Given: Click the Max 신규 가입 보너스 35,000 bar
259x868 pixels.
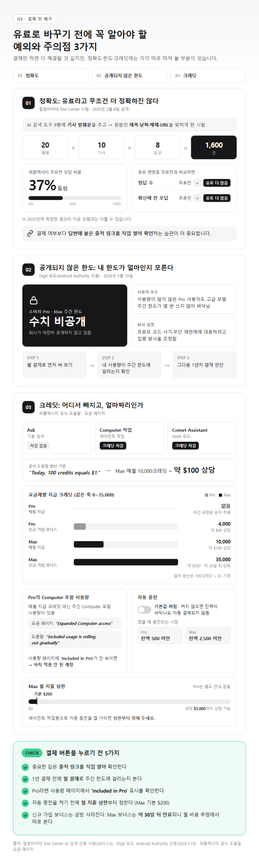Looking at the screenshot, I should pos(126,562).
